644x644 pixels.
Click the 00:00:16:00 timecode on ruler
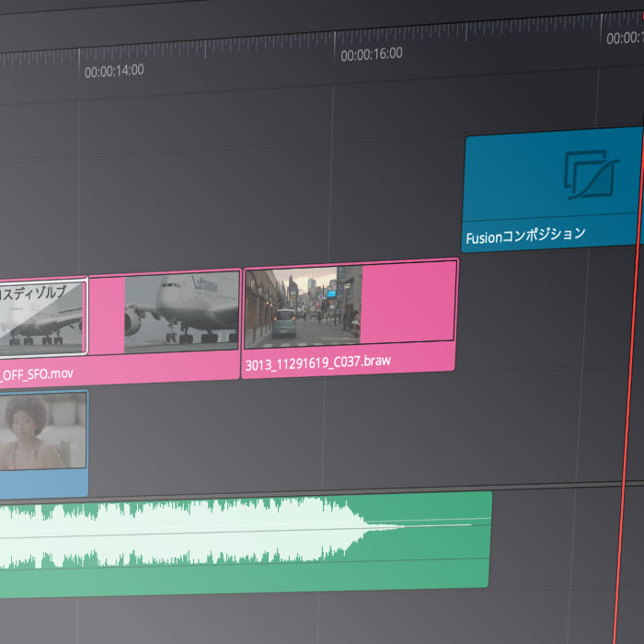(x=372, y=54)
